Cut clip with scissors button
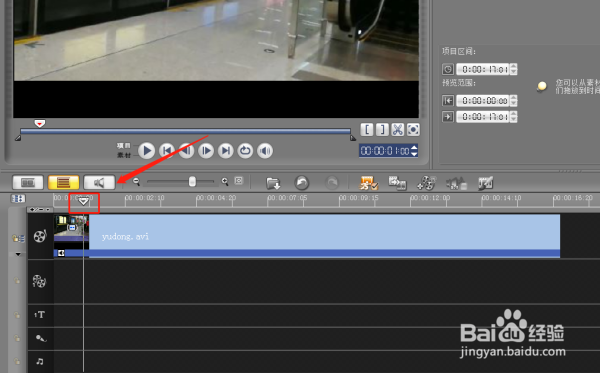 click(x=398, y=129)
